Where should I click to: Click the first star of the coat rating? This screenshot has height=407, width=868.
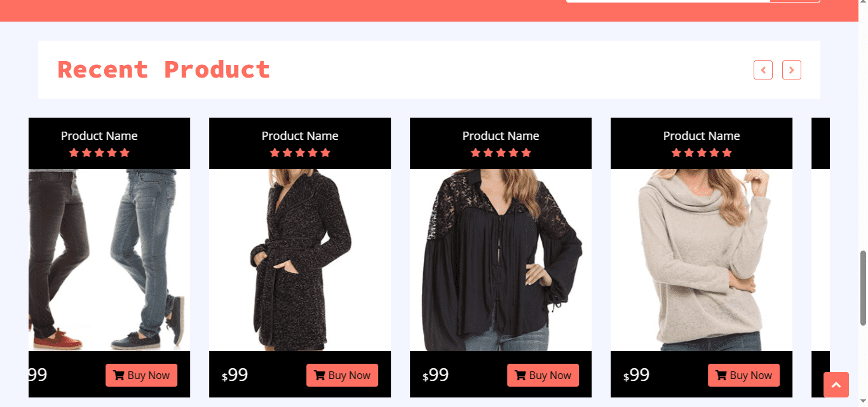[275, 153]
